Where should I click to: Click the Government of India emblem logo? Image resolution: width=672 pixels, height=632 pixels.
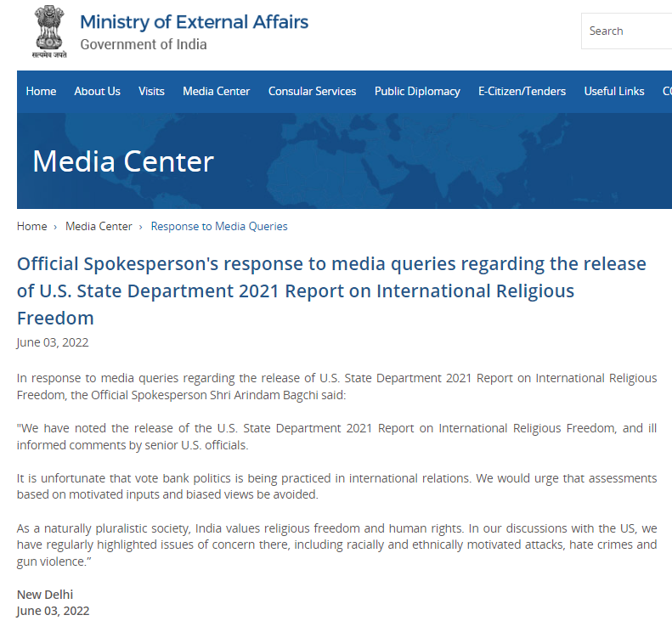[49, 31]
